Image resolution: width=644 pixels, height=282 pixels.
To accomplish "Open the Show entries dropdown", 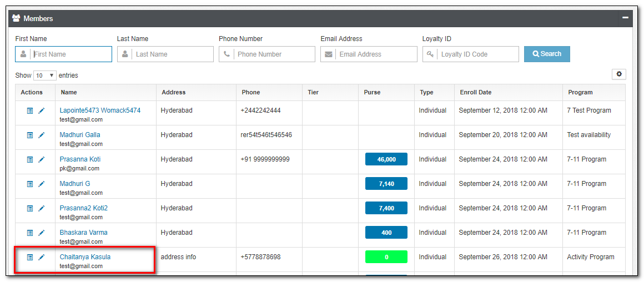I will pyautogui.click(x=45, y=75).
